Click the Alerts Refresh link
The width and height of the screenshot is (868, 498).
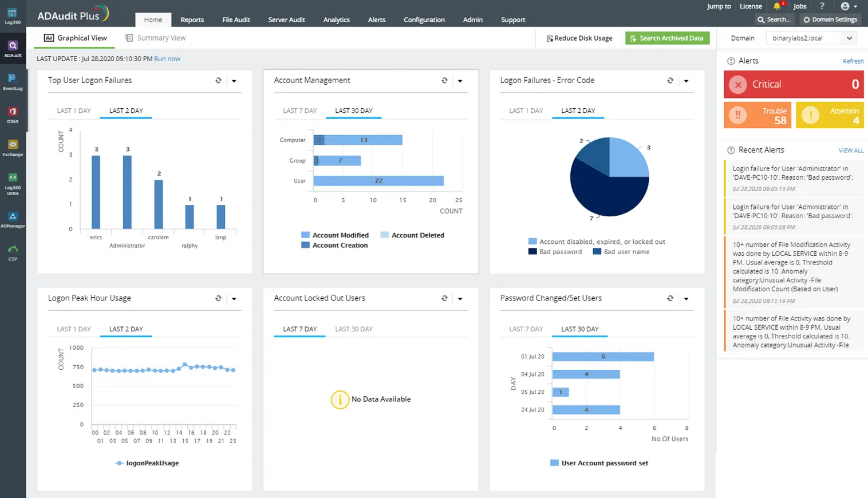coord(853,61)
